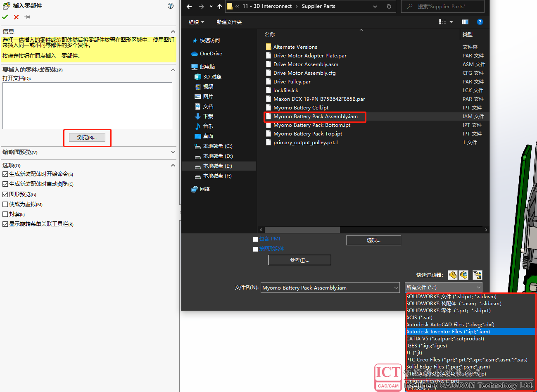Select Drive Pulley.par file

pos(292,82)
